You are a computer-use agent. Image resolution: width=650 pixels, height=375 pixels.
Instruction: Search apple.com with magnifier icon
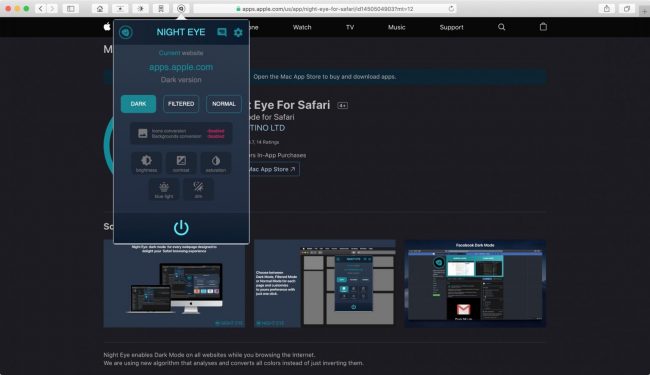click(502, 27)
